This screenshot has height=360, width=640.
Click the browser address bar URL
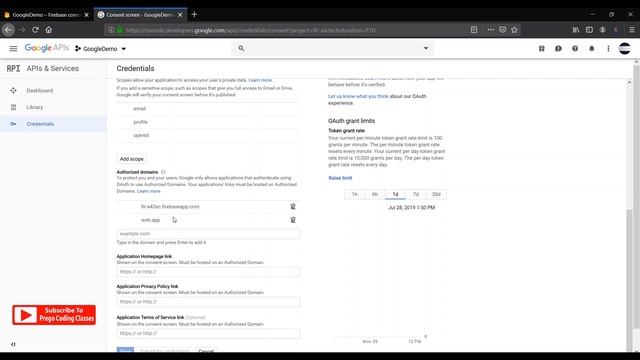pyautogui.click(x=251, y=30)
